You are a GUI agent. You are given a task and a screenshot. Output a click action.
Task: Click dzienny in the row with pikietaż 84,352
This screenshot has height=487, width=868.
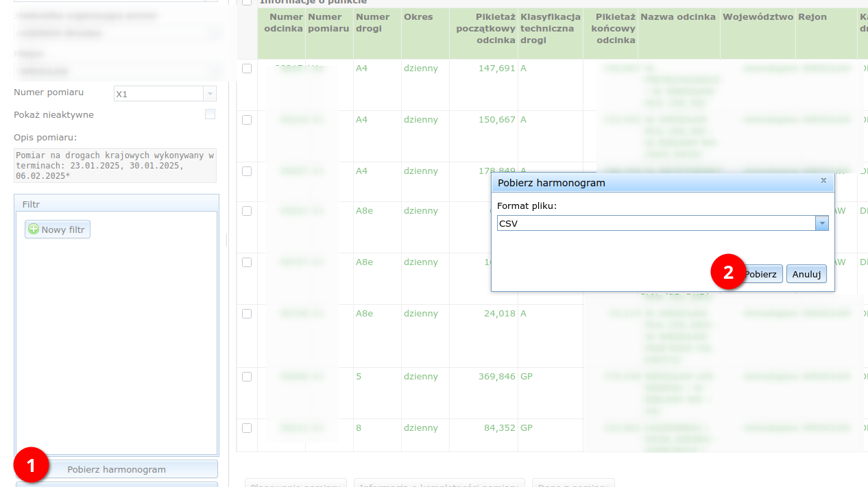421,428
